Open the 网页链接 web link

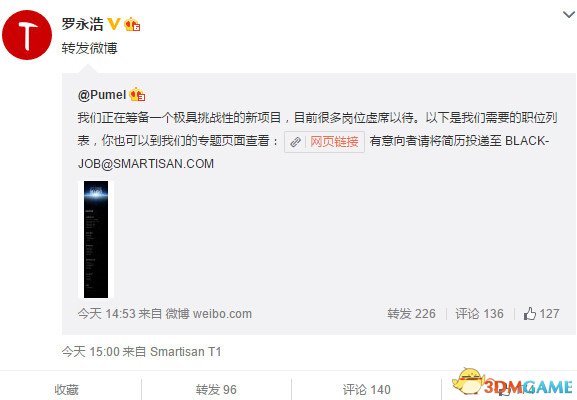[334, 142]
